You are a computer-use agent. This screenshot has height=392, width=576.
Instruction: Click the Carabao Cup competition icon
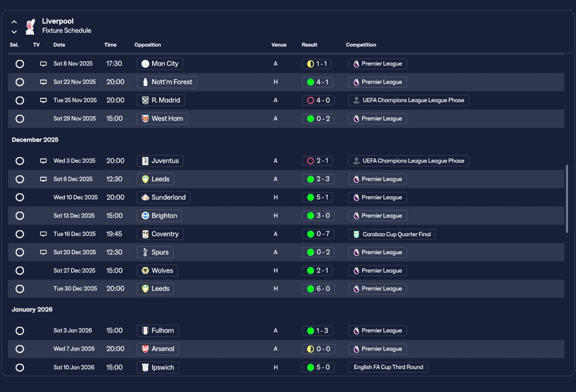coord(356,234)
